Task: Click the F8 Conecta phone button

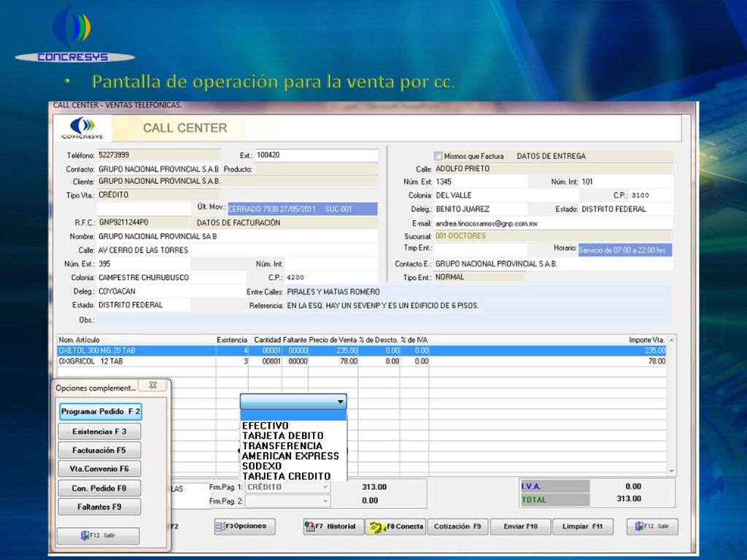Action: point(396,526)
